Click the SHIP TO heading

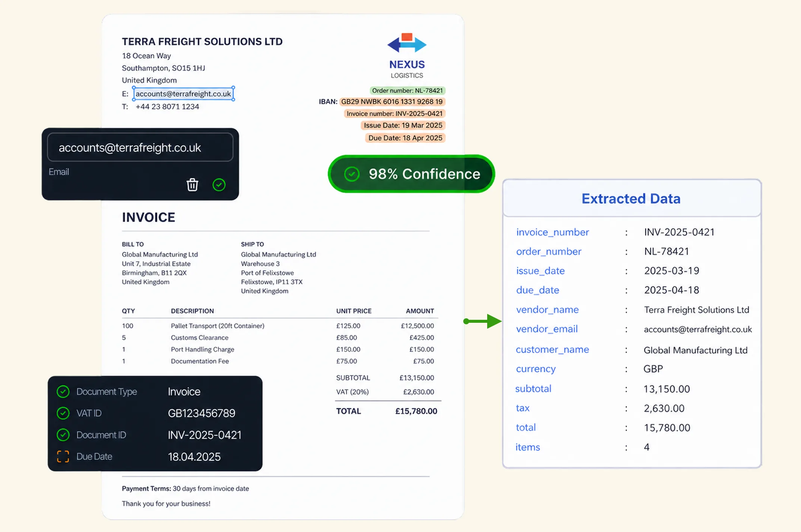point(252,244)
